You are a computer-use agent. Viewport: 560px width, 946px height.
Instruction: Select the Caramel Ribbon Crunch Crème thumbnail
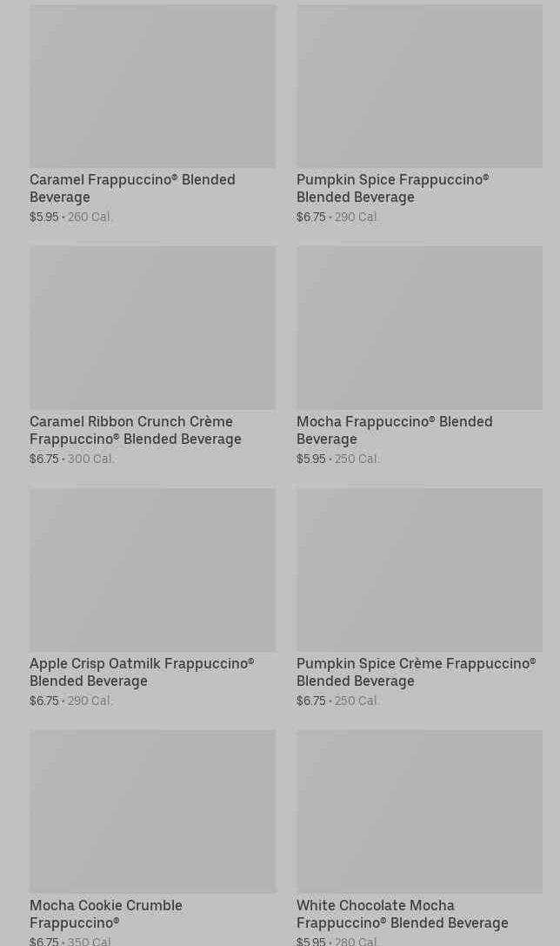pyautogui.click(x=152, y=327)
